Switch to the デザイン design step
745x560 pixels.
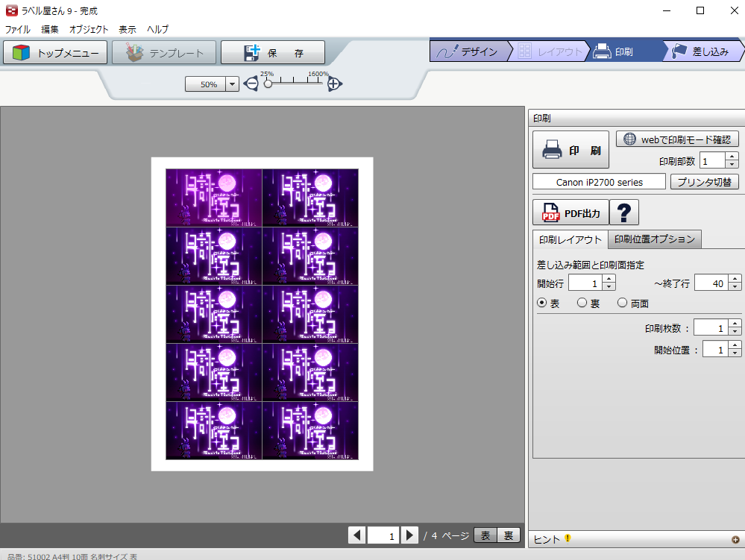coord(469,51)
